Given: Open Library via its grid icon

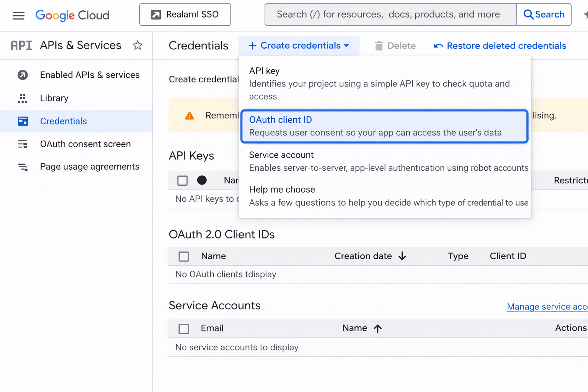Looking at the screenshot, I should point(23,98).
